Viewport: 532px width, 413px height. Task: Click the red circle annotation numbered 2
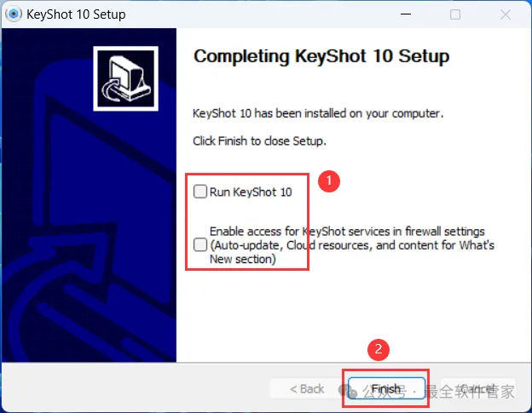pyautogui.click(x=379, y=349)
